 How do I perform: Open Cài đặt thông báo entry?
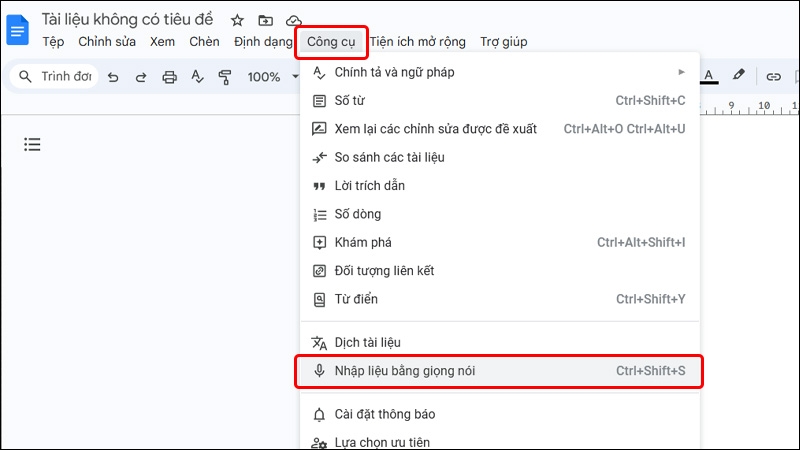(500, 414)
